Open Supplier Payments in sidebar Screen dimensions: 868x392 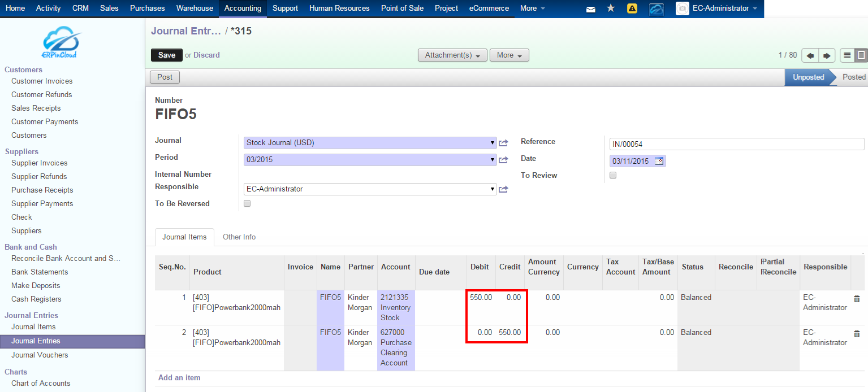[x=42, y=204]
